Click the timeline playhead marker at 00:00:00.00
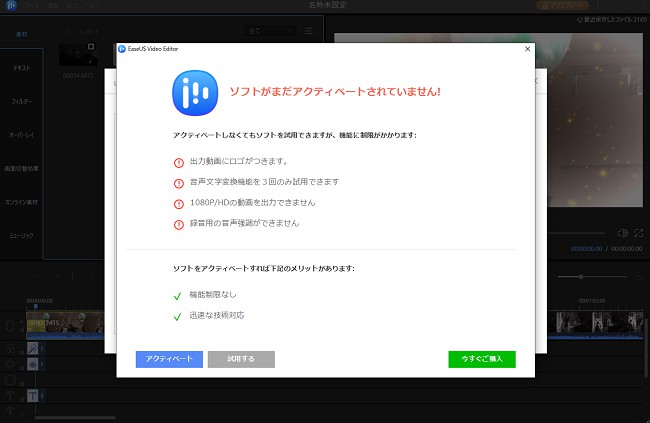Viewport: 650px width, 423px height. [36, 307]
